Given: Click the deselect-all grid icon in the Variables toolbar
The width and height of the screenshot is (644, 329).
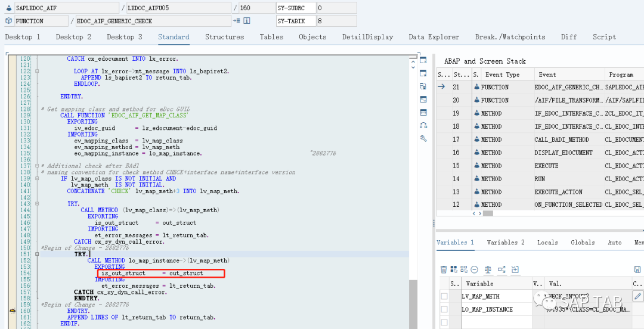Looking at the screenshot, I should tap(464, 269).
